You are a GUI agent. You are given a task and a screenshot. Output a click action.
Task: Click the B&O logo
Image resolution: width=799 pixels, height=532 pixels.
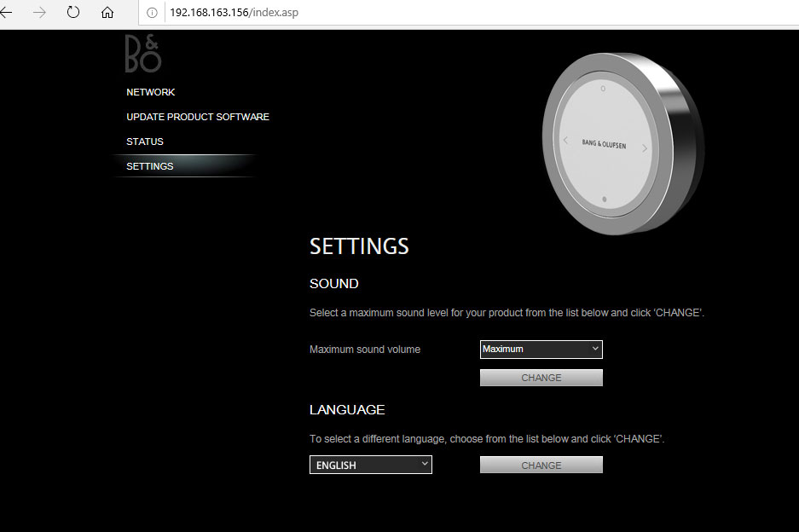coord(142,54)
